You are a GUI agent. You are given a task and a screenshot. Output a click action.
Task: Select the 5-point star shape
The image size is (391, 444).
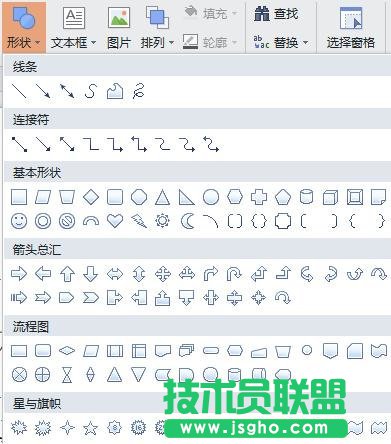point(91,428)
